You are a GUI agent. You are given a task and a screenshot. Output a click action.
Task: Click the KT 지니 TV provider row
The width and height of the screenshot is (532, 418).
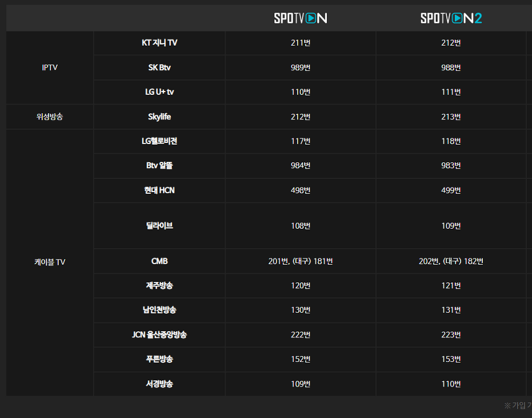click(x=159, y=43)
